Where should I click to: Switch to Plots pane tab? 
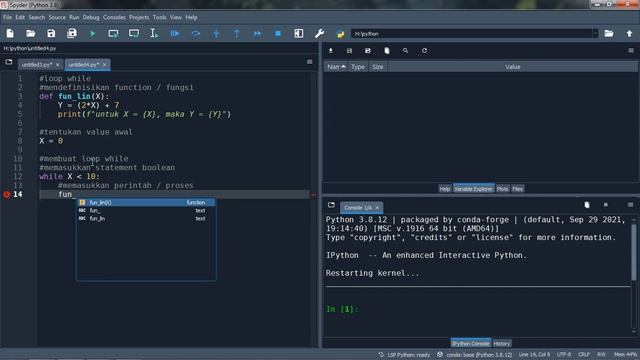(x=502, y=189)
